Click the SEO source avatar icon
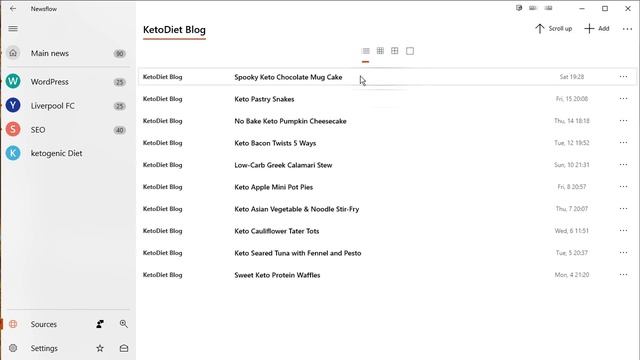The height and width of the screenshot is (360, 640). click(13, 129)
